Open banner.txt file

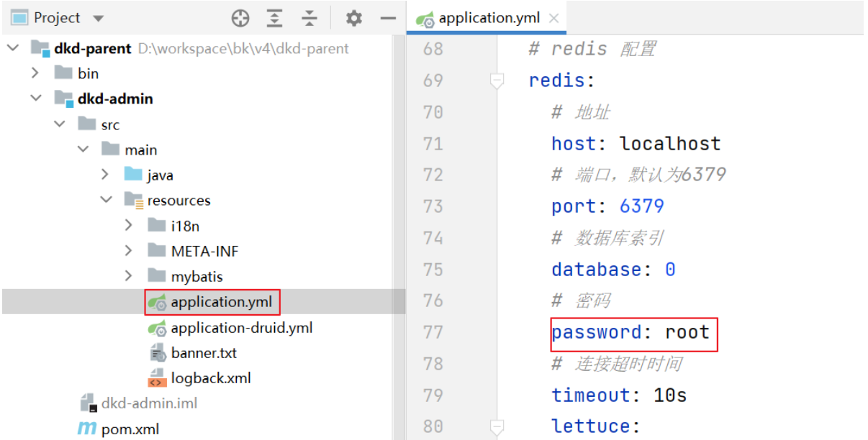click(204, 353)
